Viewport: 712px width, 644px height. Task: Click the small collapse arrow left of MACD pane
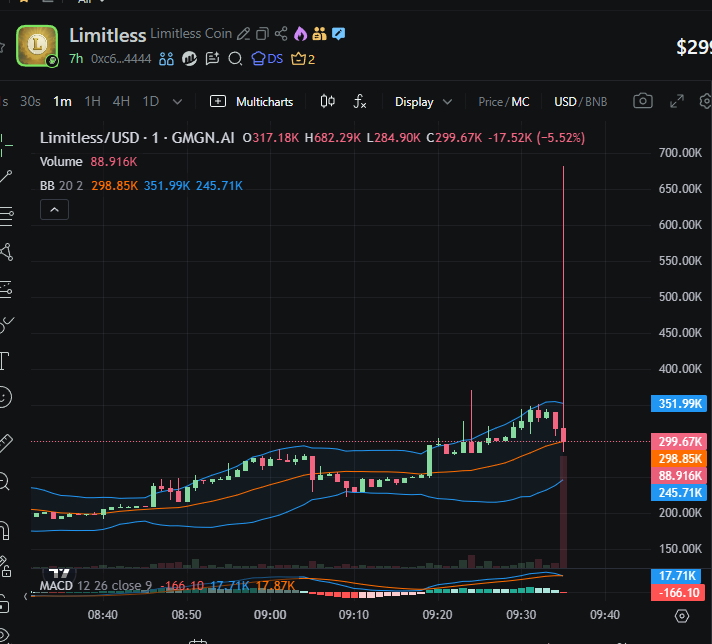tap(25, 596)
